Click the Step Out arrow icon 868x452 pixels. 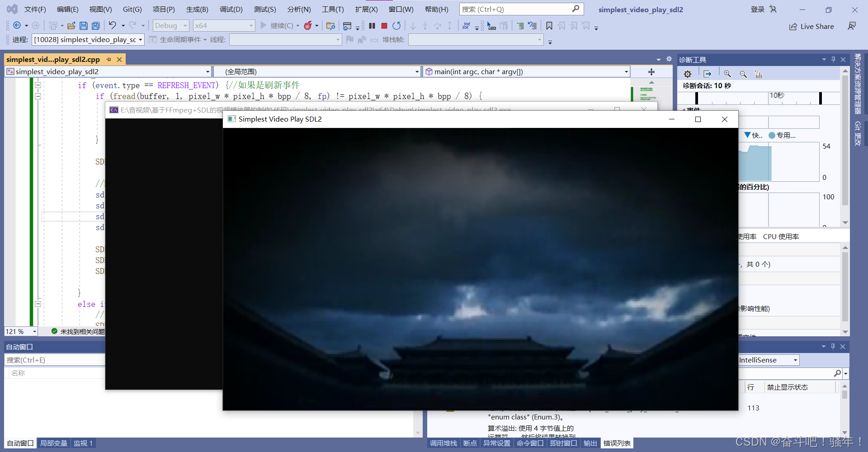click(449, 26)
